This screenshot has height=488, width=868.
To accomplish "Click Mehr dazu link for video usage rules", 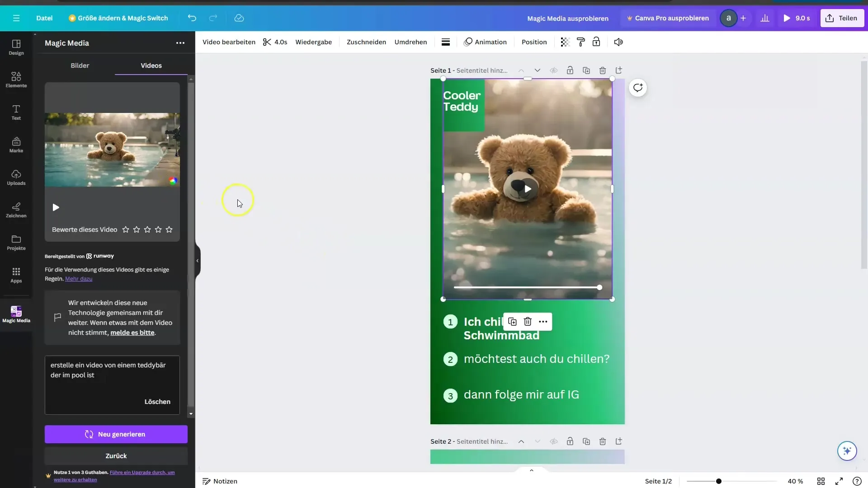I will [79, 278].
